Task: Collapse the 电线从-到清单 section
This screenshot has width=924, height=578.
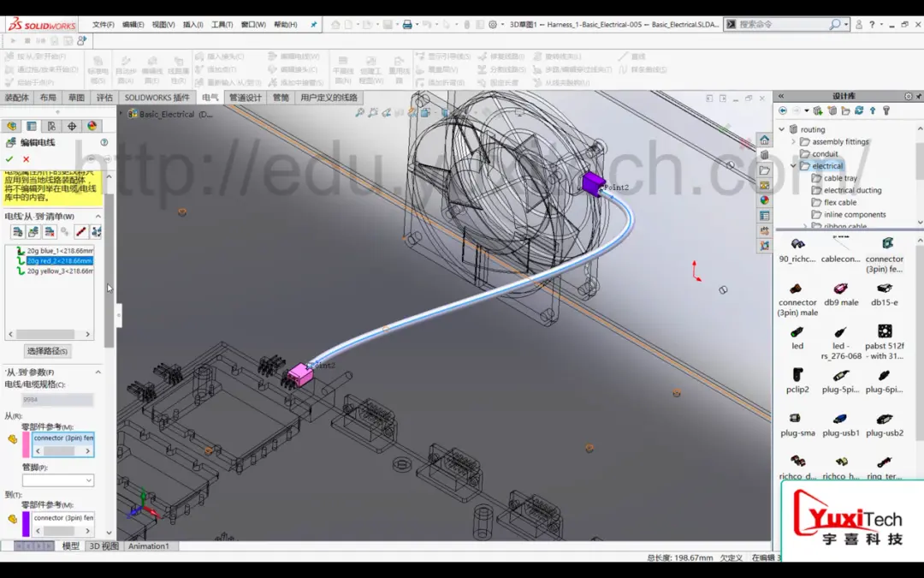Action: point(98,217)
